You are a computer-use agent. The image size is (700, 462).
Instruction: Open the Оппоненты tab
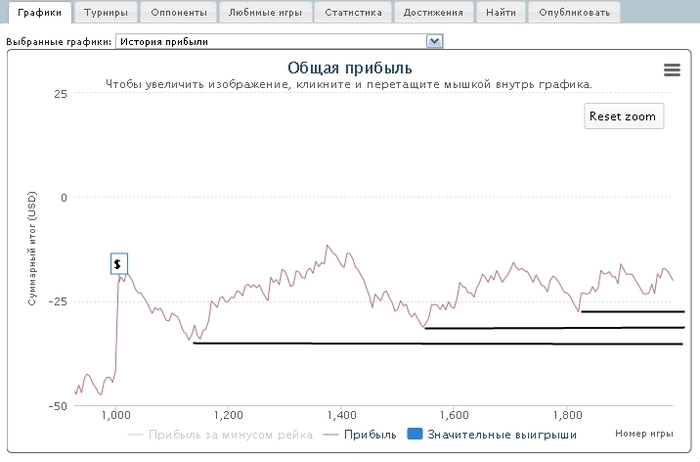point(179,12)
